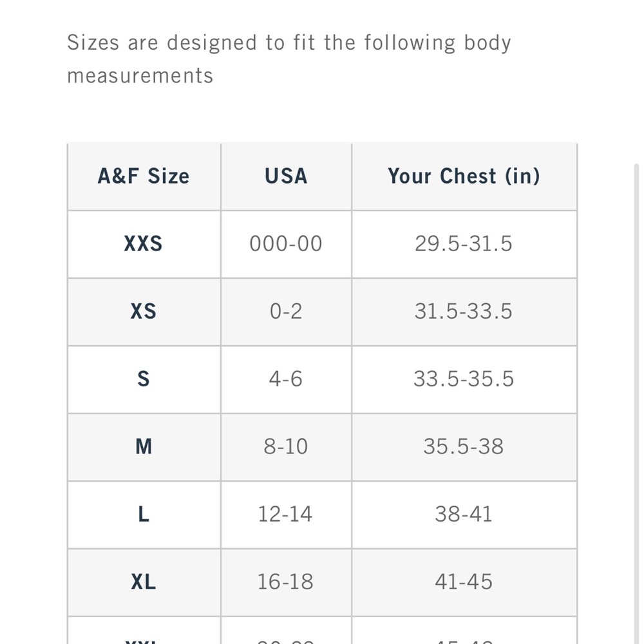Click the A&F Size column header

click(x=144, y=176)
